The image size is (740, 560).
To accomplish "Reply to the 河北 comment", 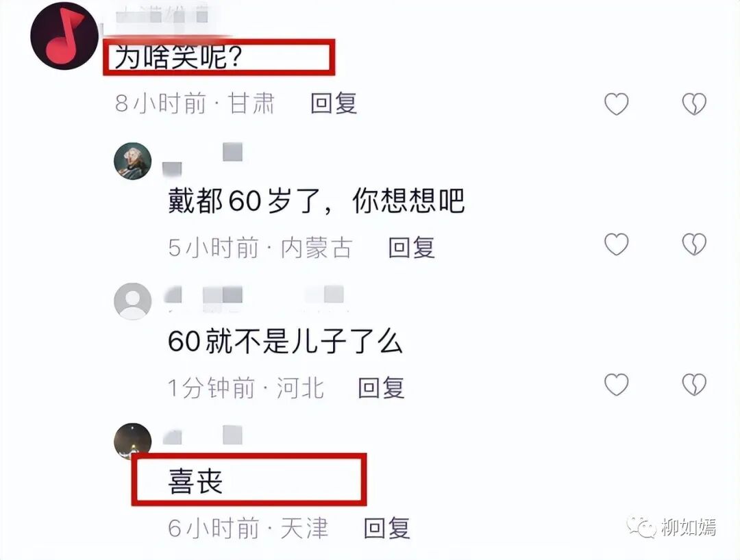I will (x=382, y=387).
